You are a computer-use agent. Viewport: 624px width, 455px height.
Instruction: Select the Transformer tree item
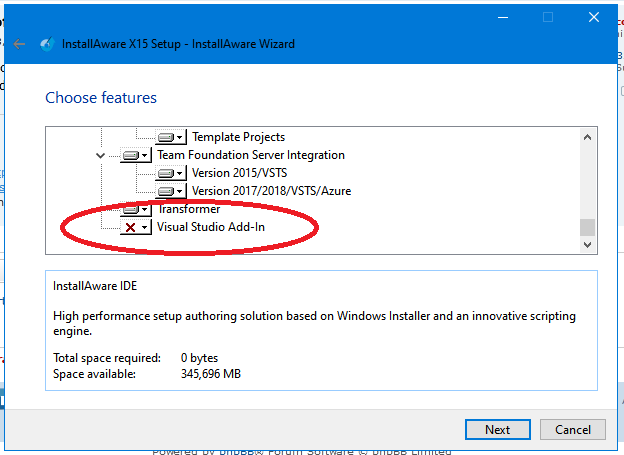pyautogui.click(x=189, y=209)
